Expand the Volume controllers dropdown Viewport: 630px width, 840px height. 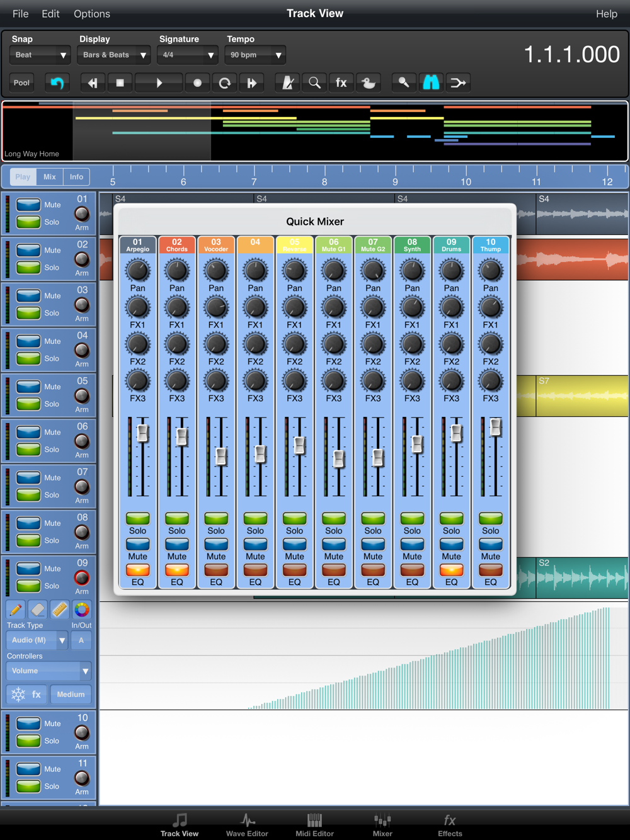(49, 671)
